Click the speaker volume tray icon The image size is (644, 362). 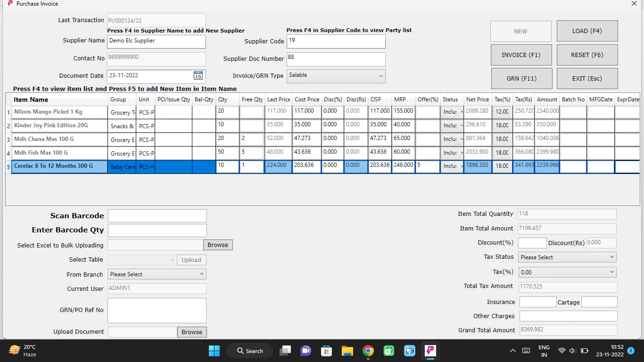click(x=572, y=351)
